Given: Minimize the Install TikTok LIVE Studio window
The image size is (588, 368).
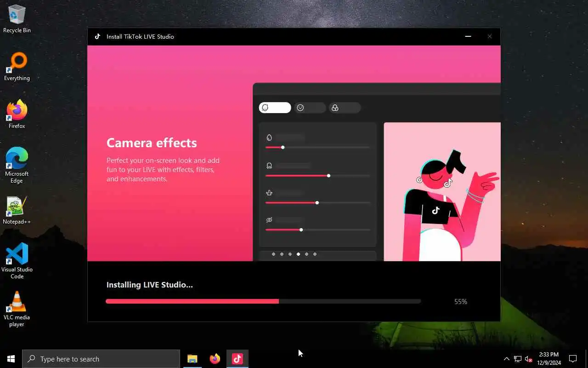Looking at the screenshot, I should click(x=468, y=36).
